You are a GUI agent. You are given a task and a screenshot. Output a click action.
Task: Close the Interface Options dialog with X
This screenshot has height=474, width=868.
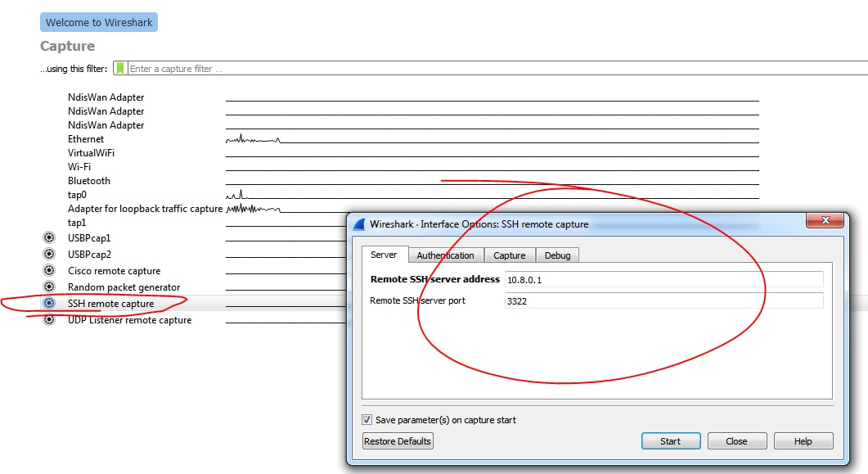click(825, 220)
